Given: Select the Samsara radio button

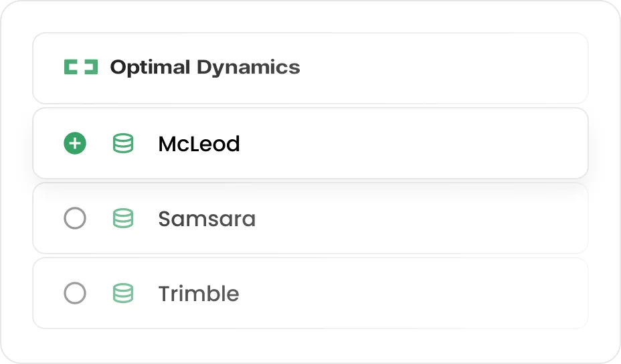Looking at the screenshot, I should point(75,218).
